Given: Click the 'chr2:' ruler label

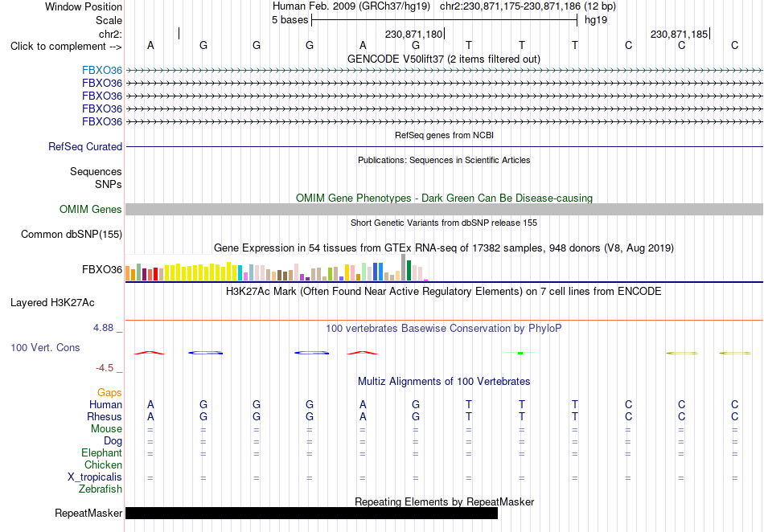Looking at the screenshot, I should (x=110, y=34).
